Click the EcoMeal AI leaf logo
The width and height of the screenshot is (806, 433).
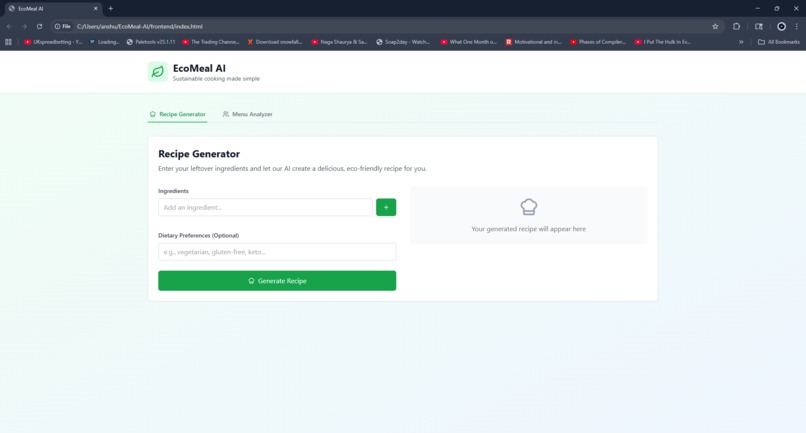coord(157,72)
